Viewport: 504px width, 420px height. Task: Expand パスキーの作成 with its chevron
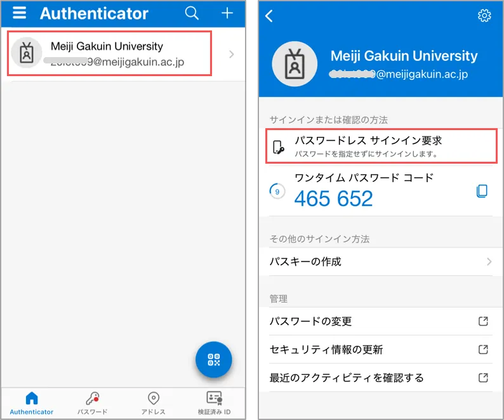[x=489, y=261]
